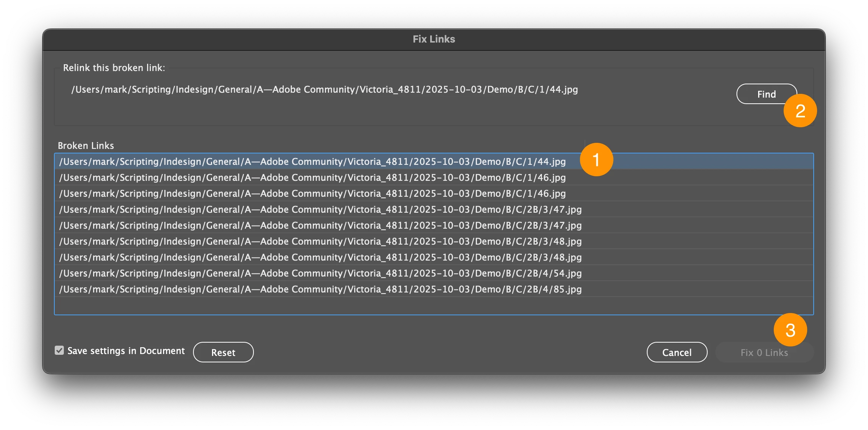Select the 2B/4/54.jpg broken link row
This screenshot has height=430, width=868.
(x=319, y=273)
